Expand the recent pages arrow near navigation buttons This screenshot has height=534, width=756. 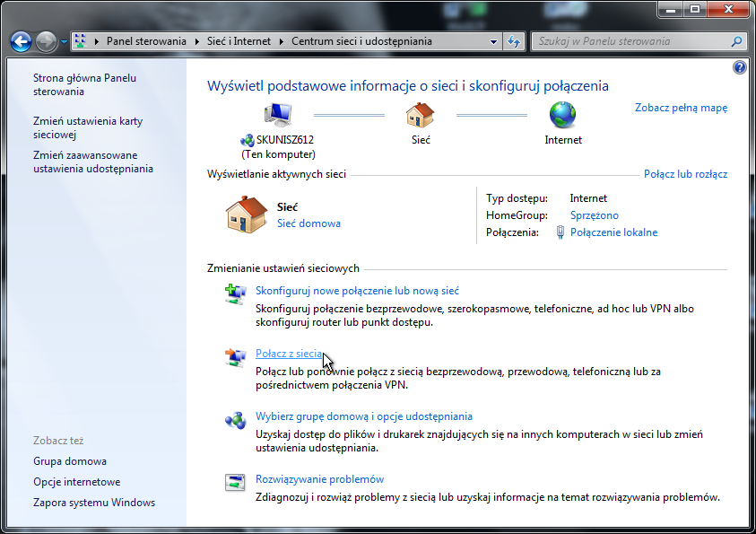(x=64, y=42)
